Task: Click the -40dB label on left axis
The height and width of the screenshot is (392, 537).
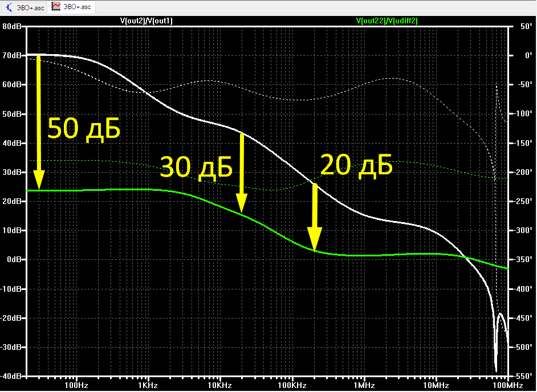Action: pyautogui.click(x=11, y=376)
